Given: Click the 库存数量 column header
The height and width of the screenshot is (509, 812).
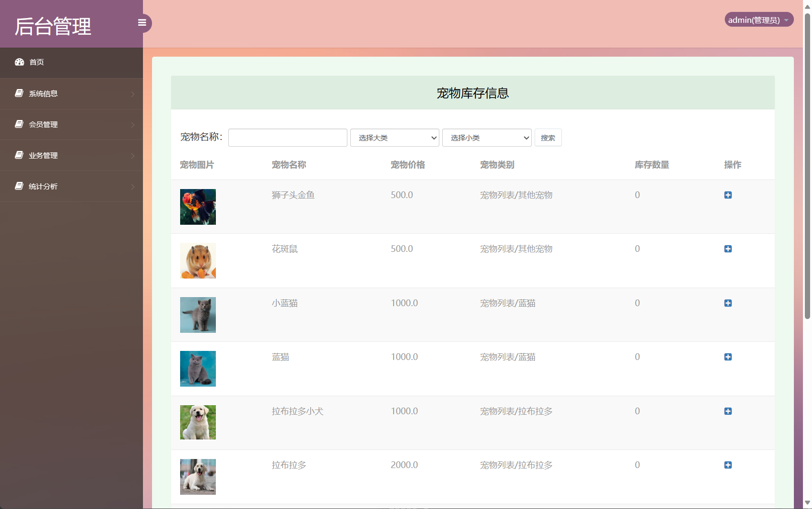Looking at the screenshot, I should [652, 165].
